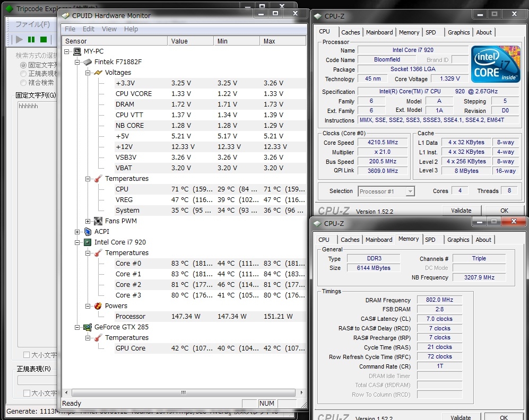Viewport: 529px width, 420px height.
Task: Open the View menu in Hardware Monitor
Action: 109,29
